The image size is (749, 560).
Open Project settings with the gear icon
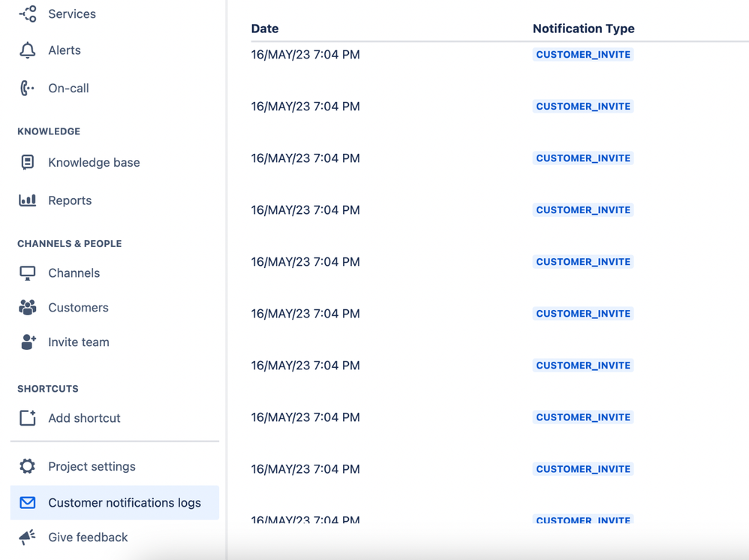(27, 466)
